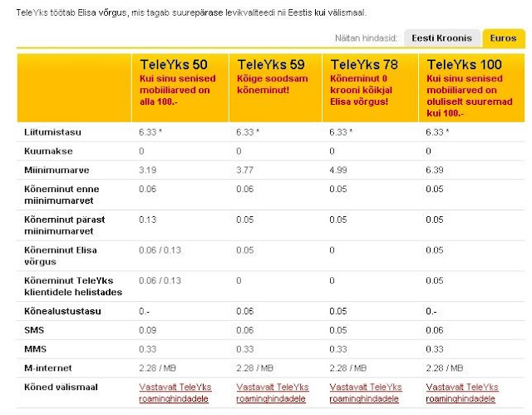Viewport: 532px width, 415px height.
Task: Select the Euros price tab
Action: (503, 38)
